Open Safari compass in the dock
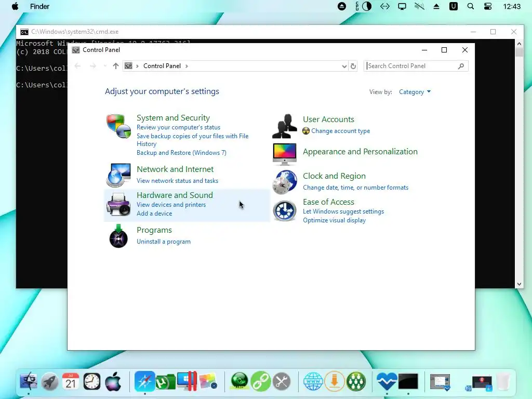The height and width of the screenshot is (399, 532). coord(145,381)
